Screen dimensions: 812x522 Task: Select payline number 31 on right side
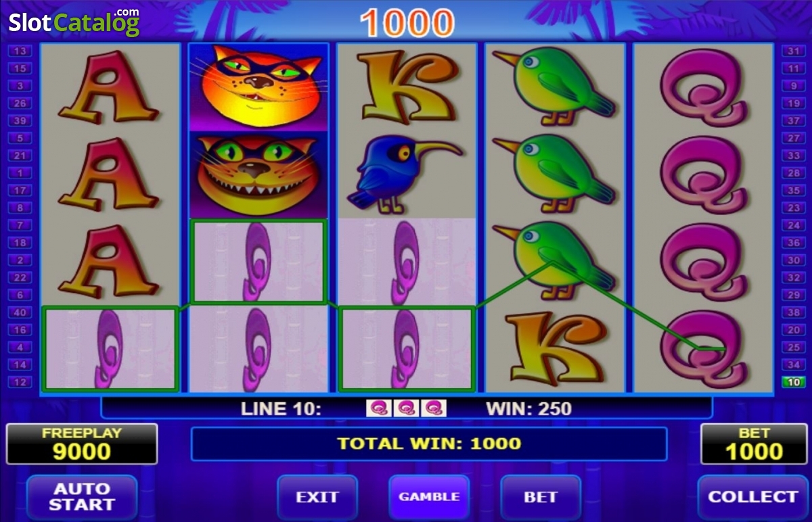tap(793, 51)
